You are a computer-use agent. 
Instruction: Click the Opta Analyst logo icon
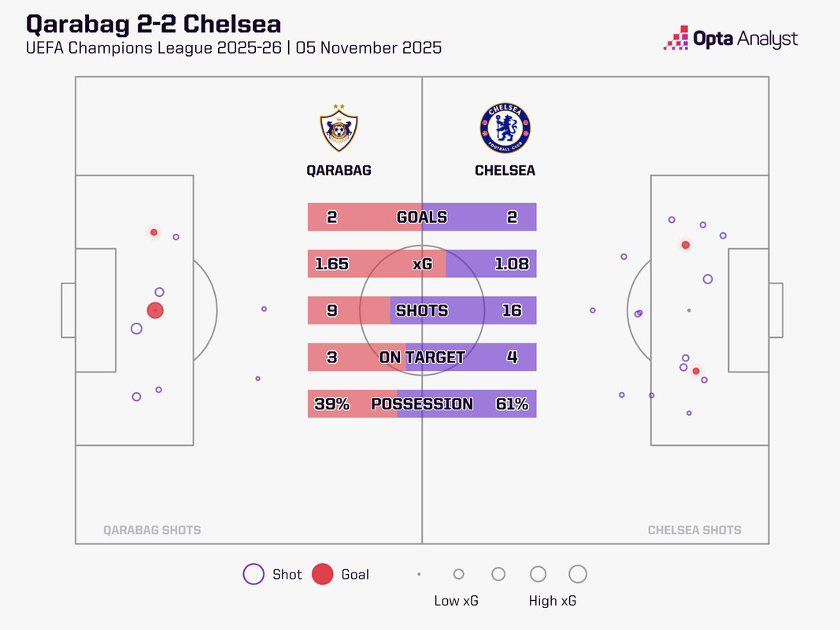pyautogui.click(x=675, y=39)
